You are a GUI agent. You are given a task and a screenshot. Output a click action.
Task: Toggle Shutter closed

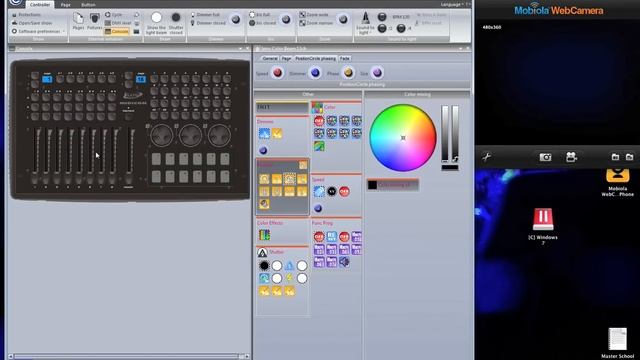click(x=176, y=23)
